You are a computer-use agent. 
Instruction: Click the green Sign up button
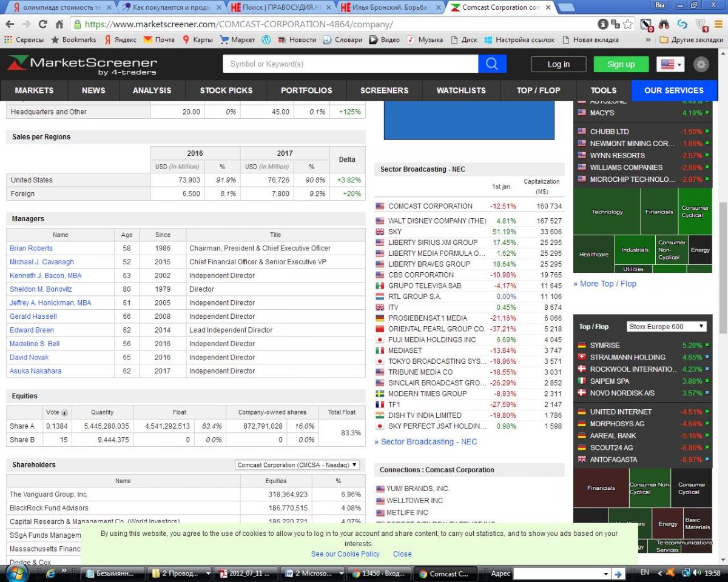coord(621,64)
